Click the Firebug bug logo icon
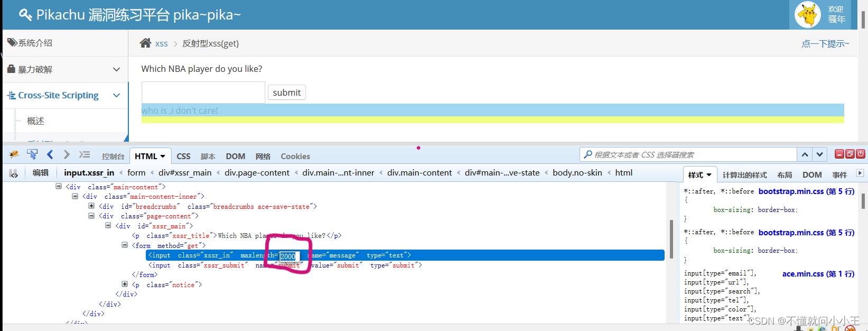The height and width of the screenshot is (331, 868). click(14, 154)
